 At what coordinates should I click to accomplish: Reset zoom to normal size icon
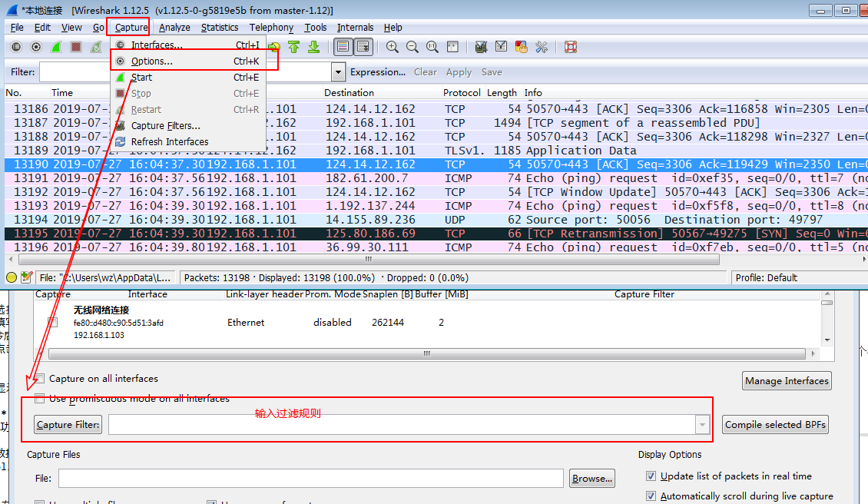click(432, 47)
